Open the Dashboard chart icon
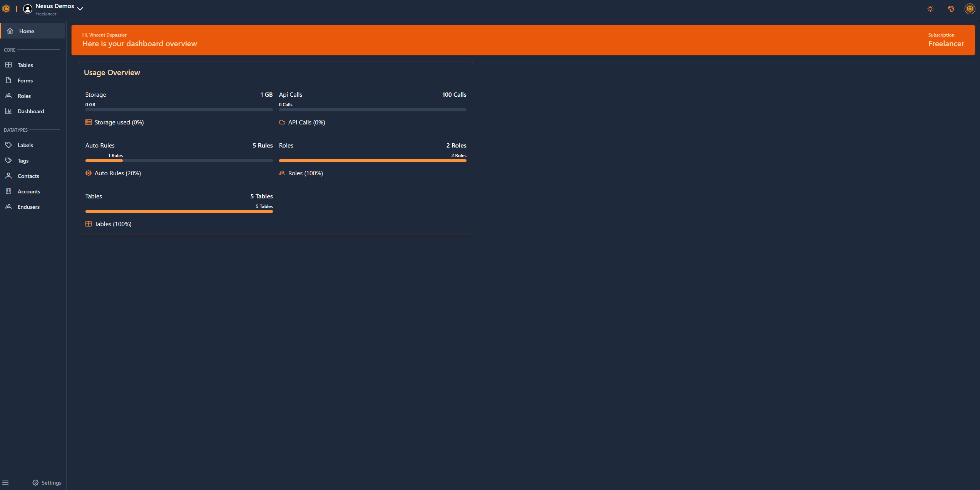Image resolution: width=980 pixels, height=490 pixels. [8, 111]
